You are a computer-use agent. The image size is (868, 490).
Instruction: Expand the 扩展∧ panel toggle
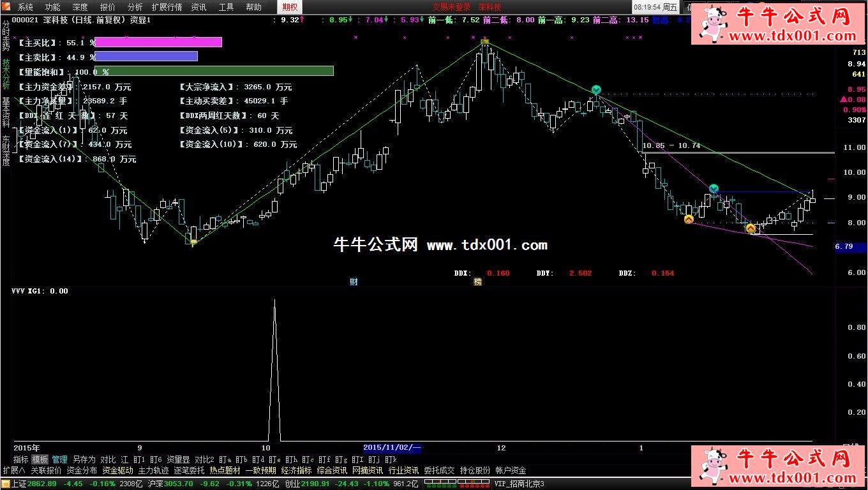[x=13, y=470]
